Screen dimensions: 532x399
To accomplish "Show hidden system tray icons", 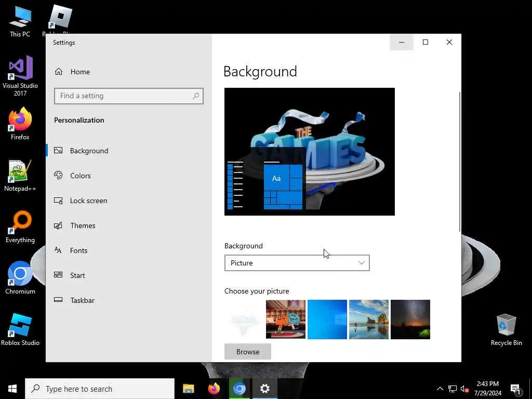I will click(x=440, y=389).
